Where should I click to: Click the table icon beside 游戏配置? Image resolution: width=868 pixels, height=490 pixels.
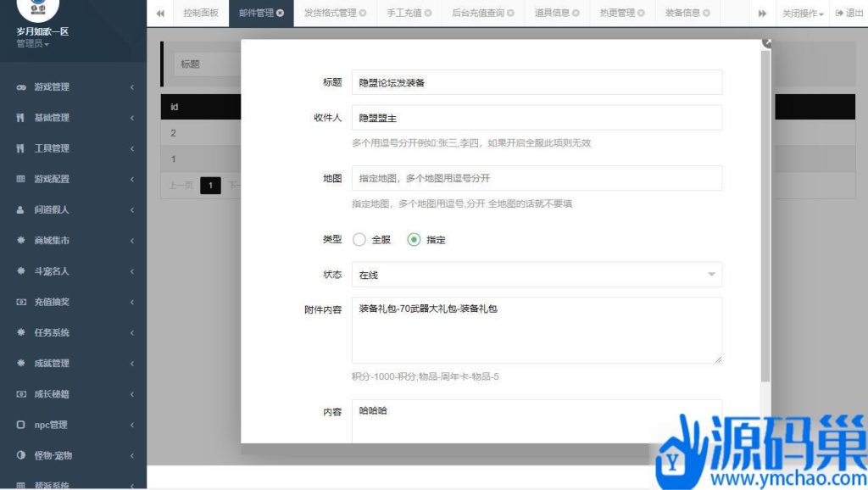click(20, 179)
